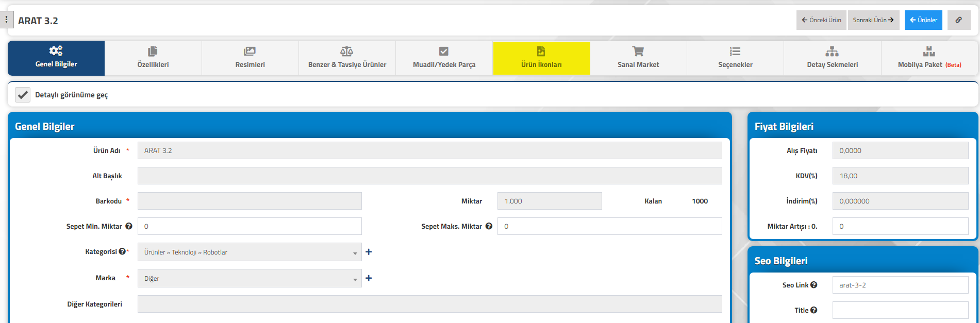980x323 pixels.
Task: Click the list icon above Seçenekler
Action: pos(735,51)
